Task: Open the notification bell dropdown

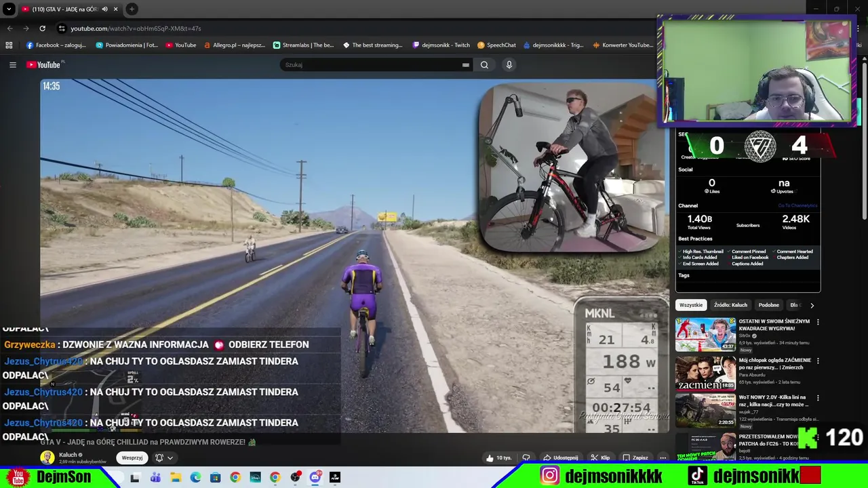Action: tap(163, 457)
